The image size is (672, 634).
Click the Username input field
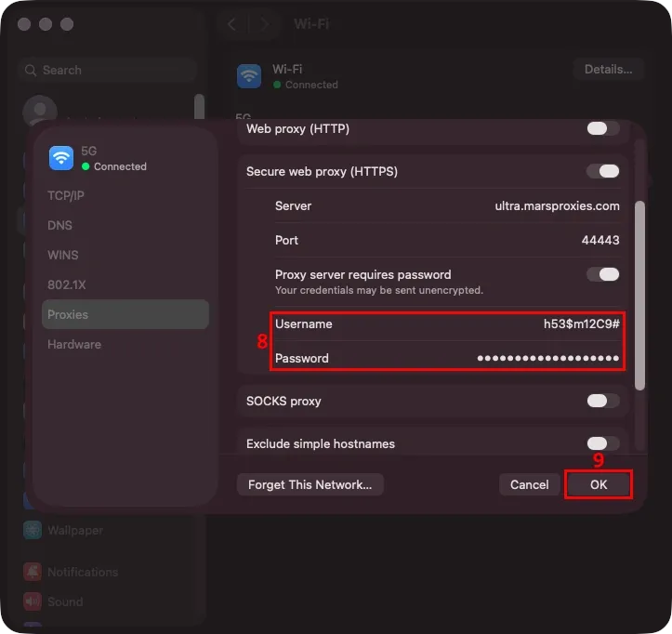(x=447, y=324)
